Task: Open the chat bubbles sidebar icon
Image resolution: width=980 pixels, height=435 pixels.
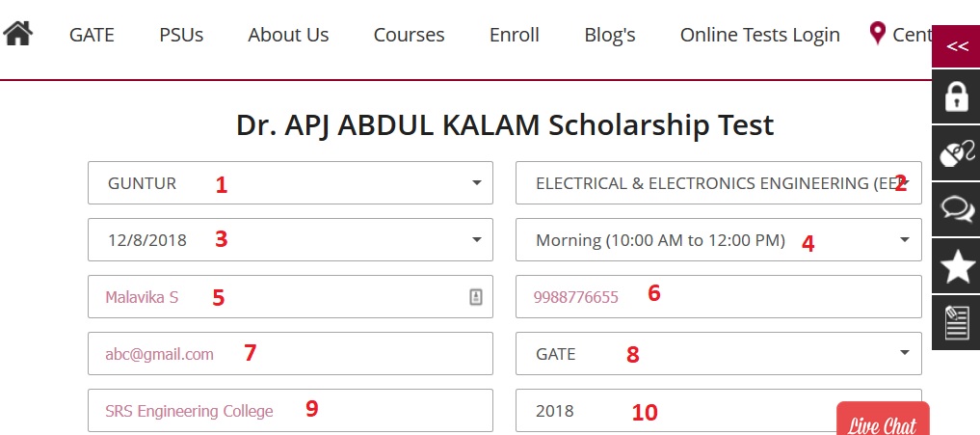Action: pyautogui.click(x=956, y=209)
